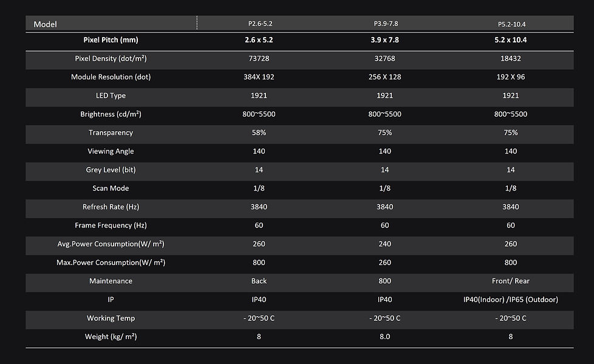The width and height of the screenshot is (594, 364).
Task: Click the Pixel Pitch (mm) row label
Action: point(111,40)
